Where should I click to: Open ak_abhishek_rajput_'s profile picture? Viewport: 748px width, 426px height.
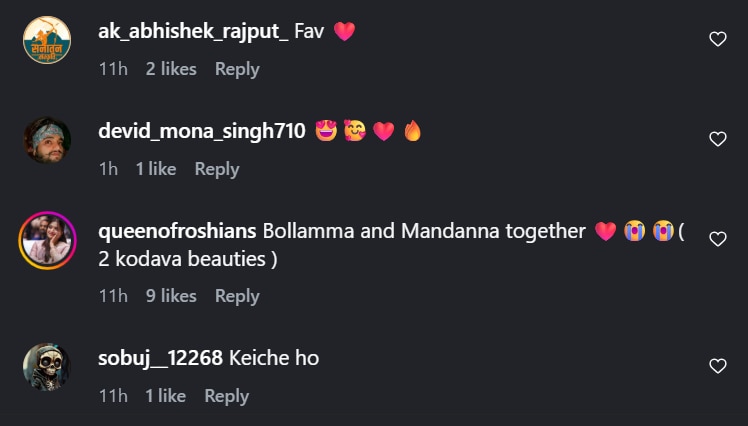coord(47,40)
